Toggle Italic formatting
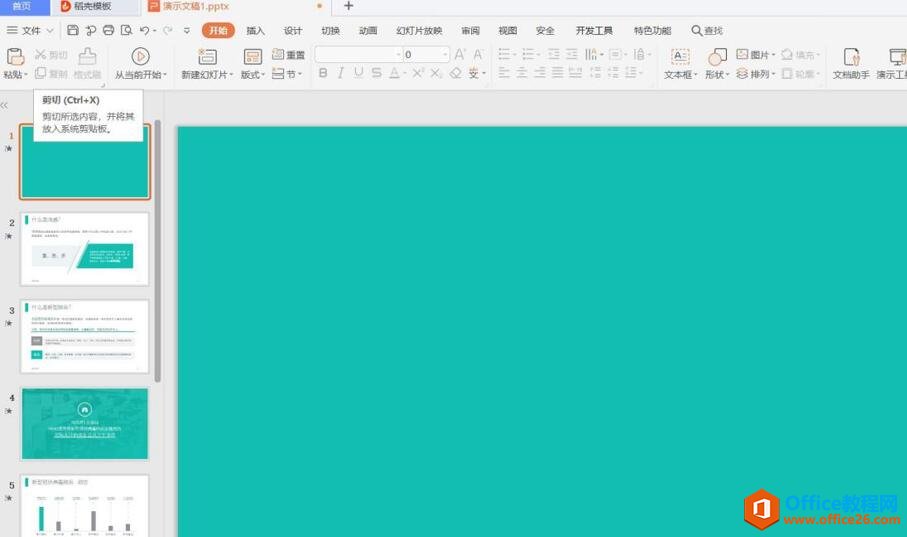Viewport: 907px width, 537px height. pyautogui.click(x=340, y=73)
